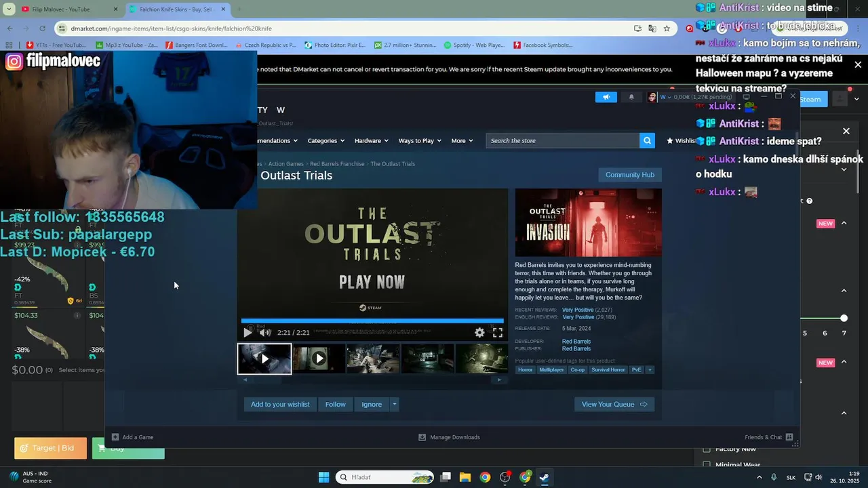
Task: Open Friends & Chat in Steam
Action: pyautogui.click(x=769, y=437)
